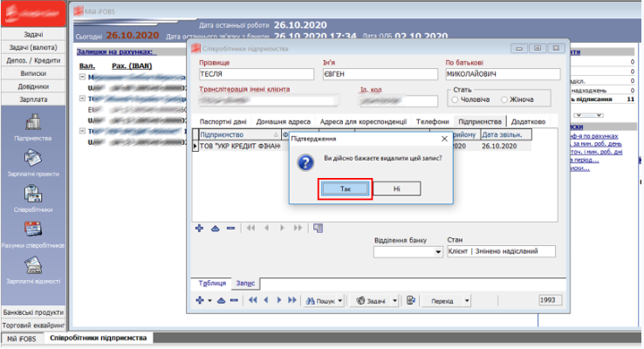
Task: Click the Прізвище input field
Action: tap(257, 74)
